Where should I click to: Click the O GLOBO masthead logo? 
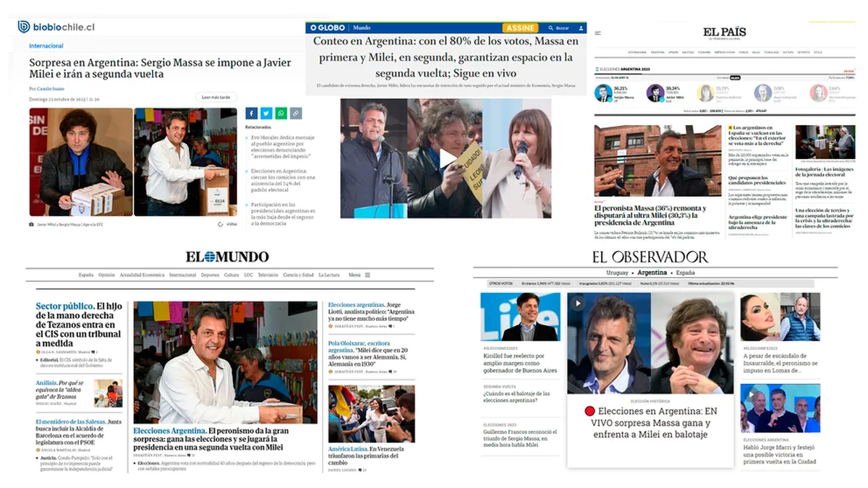(327, 27)
